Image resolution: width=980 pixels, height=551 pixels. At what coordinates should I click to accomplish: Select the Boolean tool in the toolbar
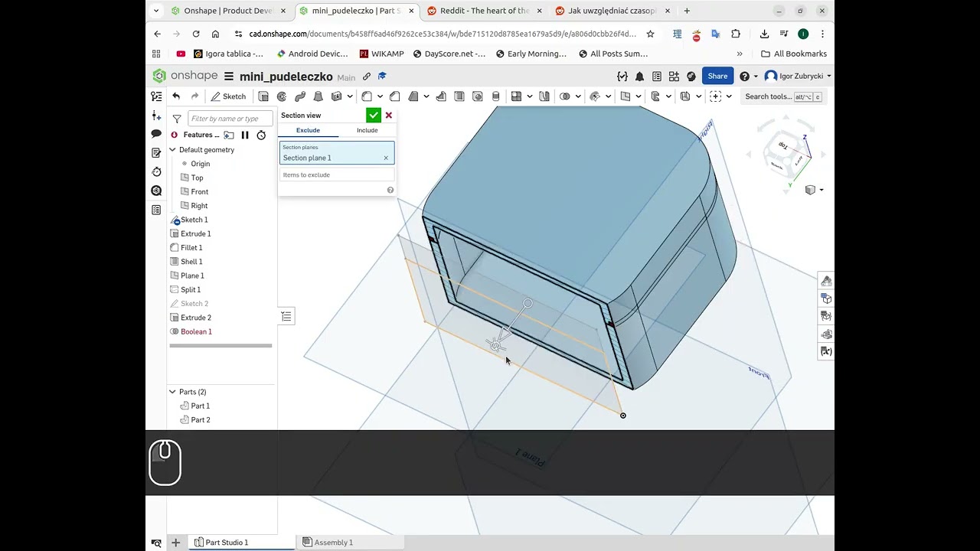[565, 96]
